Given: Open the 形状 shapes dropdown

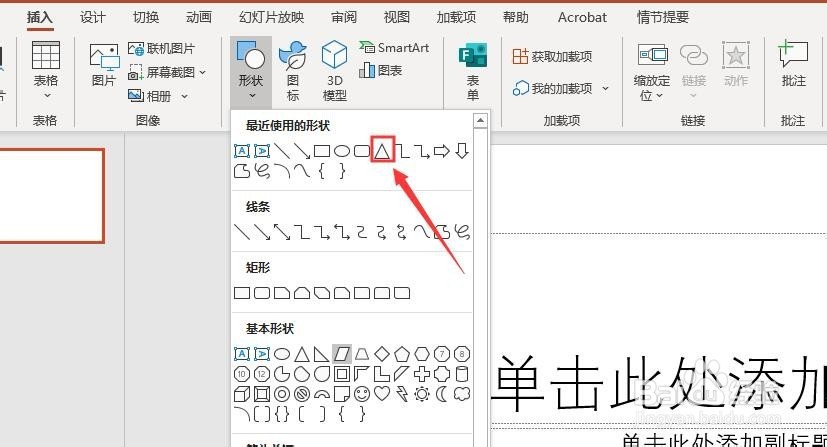Looking at the screenshot, I should (251, 72).
